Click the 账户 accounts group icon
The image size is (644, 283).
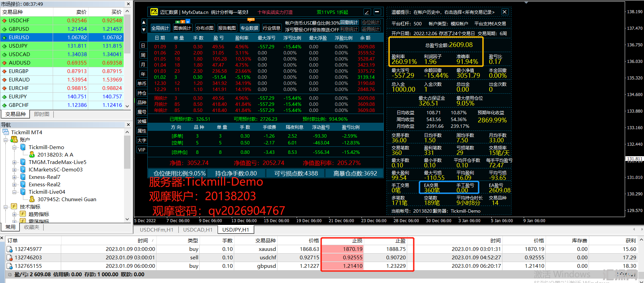[14, 140]
